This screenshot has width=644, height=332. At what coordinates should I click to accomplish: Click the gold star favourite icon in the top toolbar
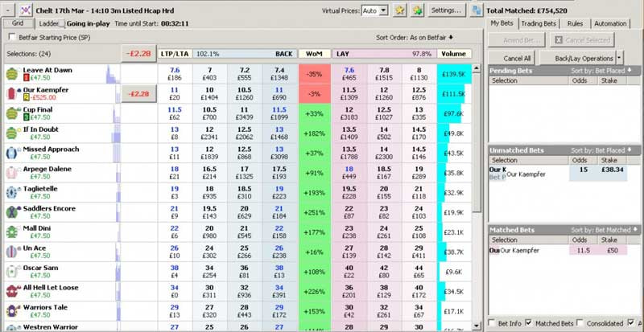[400, 10]
